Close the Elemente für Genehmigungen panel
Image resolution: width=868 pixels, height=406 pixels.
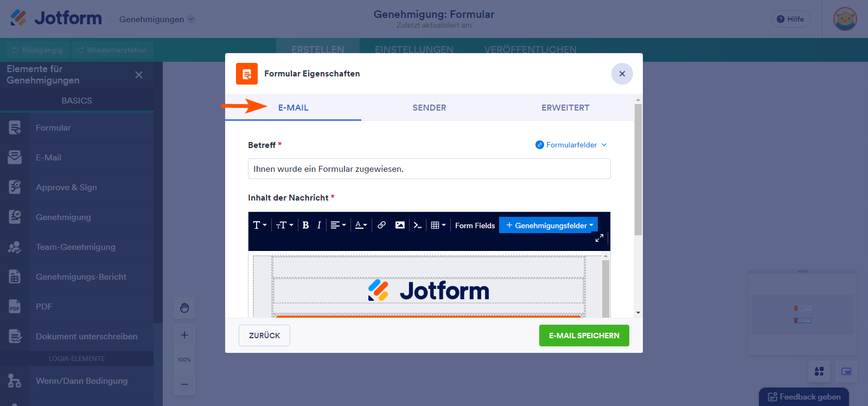coord(139,75)
